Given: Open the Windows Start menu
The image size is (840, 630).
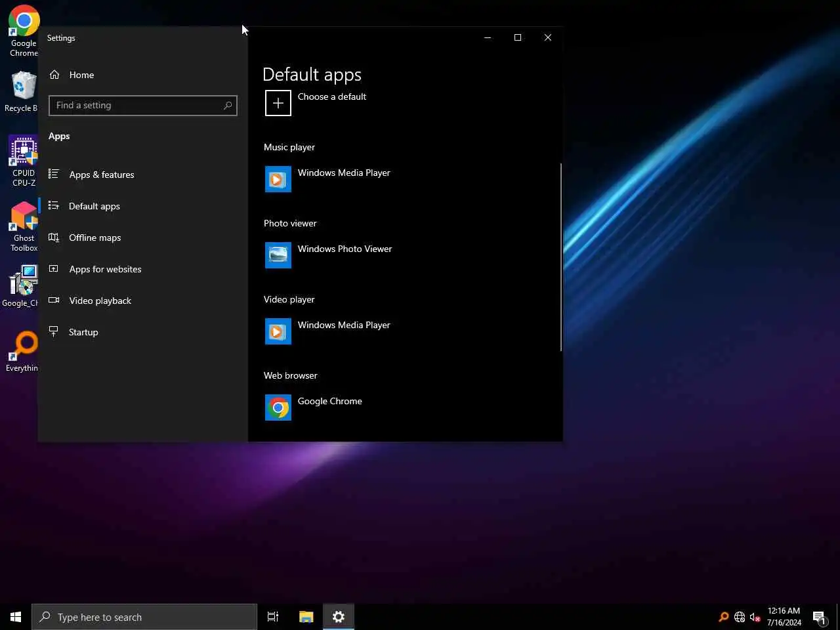Looking at the screenshot, I should 16,617.
